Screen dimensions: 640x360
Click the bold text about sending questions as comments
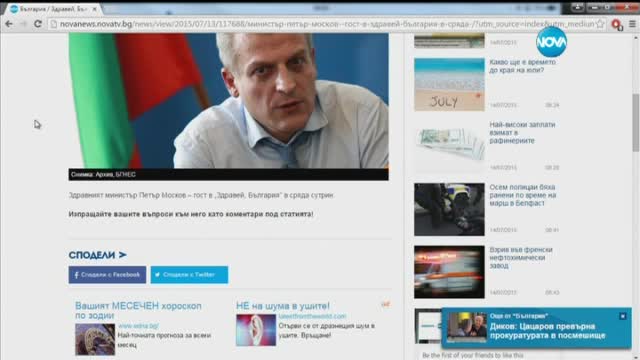click(191, 214)
